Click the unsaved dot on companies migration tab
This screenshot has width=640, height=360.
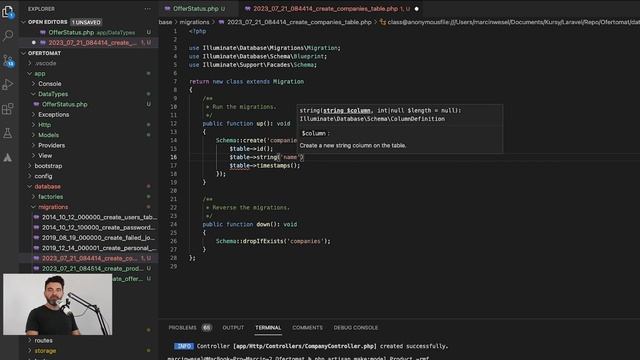click(x=417, y=9)
